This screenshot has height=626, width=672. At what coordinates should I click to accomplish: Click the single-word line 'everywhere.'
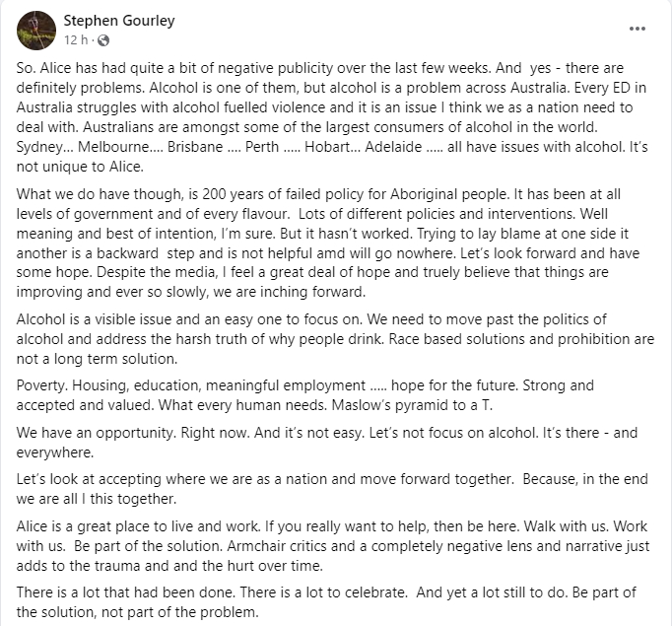coord(55,452)
